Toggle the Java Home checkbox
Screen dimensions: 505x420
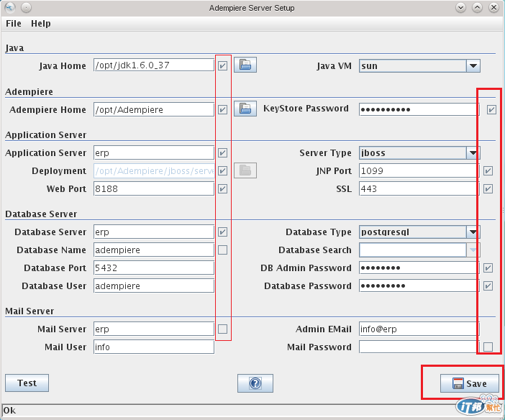coord(222,65)
